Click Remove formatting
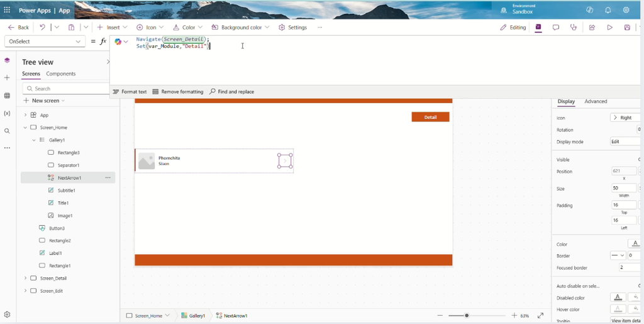The height and width of the screenshot is (324, 644). pos(178,92)
